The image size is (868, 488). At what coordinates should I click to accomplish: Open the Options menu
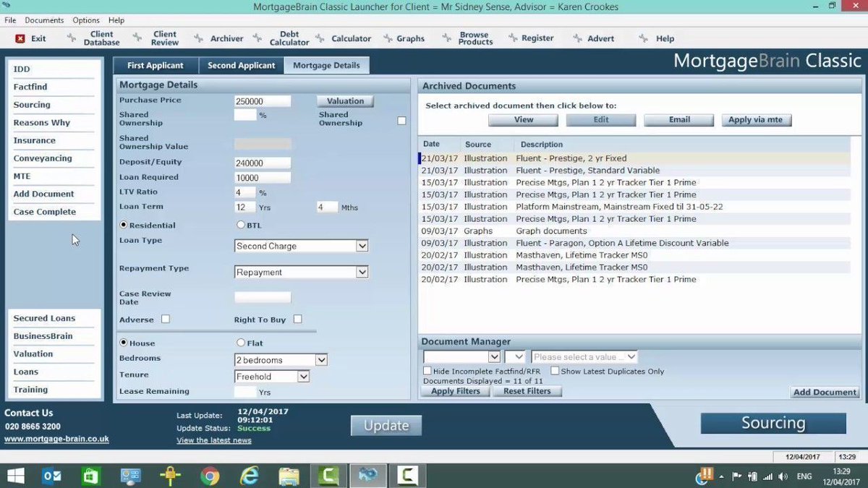86,20
